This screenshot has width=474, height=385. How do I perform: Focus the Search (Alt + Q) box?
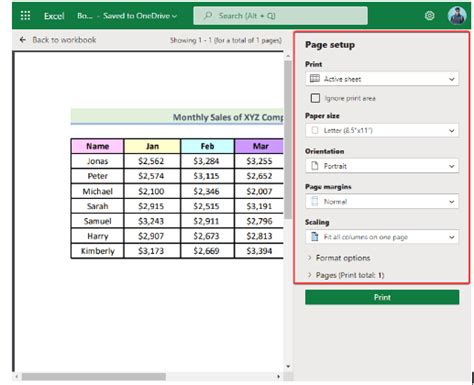click(281, 15)
